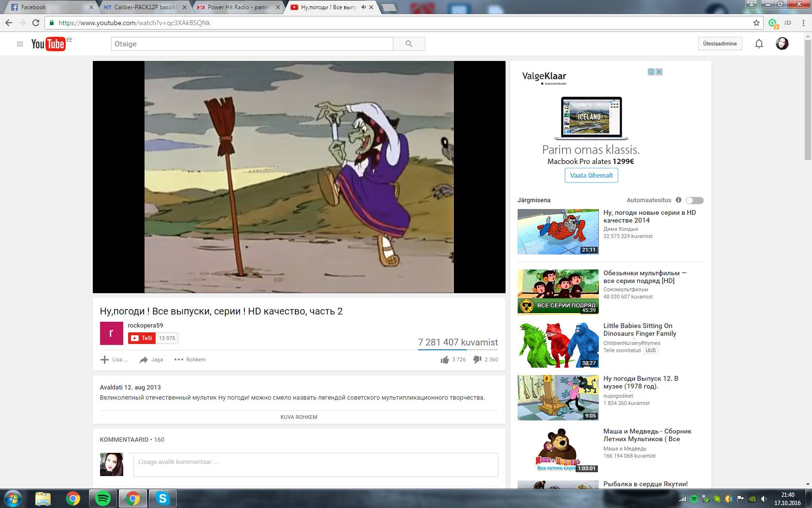Toggle Automaatesitus autoplay switch
812x508 pixels.
coord(695,200)
